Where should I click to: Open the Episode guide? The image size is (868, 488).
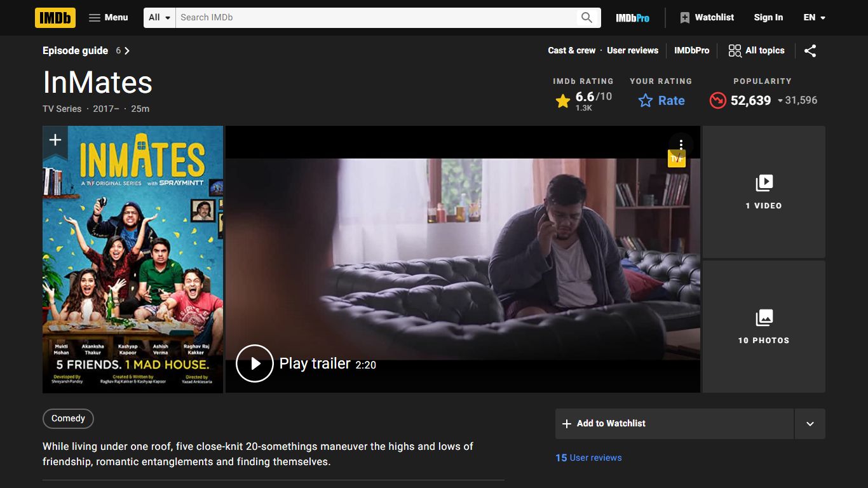pyautogui.click(x=86, y=51)
